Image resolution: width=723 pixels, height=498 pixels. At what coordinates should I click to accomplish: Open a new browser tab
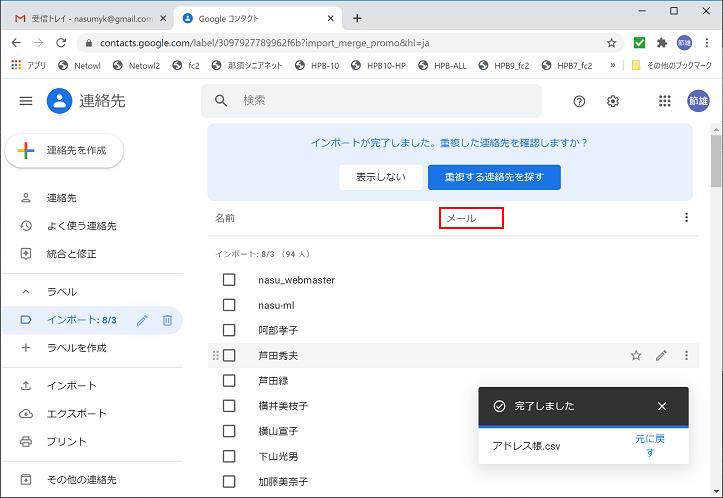(357, 18)
